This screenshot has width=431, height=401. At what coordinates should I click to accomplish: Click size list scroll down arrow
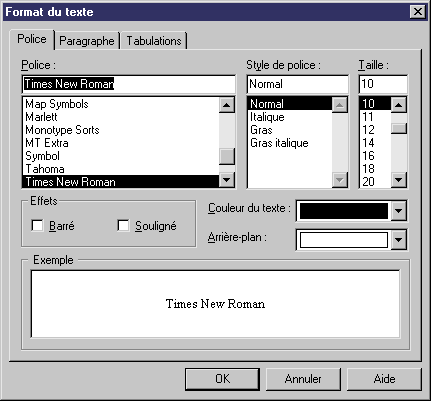[399, 180]
